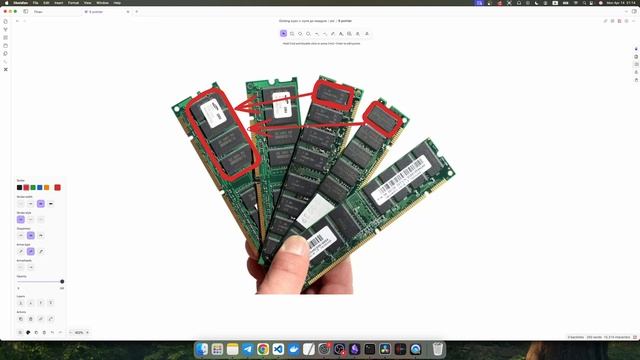Choose the thinnest stroke width

tap(21, 204)
